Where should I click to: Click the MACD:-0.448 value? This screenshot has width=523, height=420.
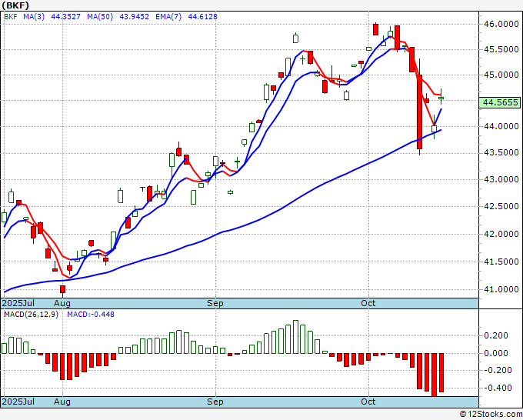[x=91, y=315]
